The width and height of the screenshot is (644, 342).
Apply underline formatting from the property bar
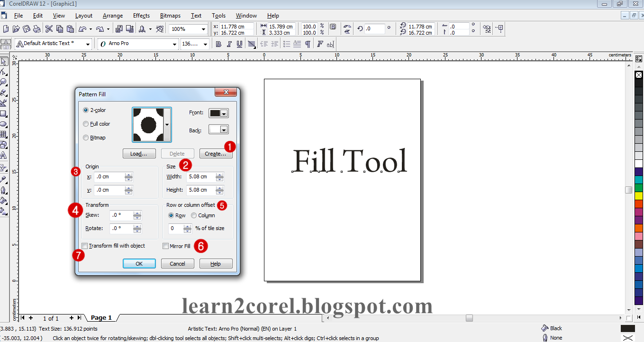click(x=239, y=44)
